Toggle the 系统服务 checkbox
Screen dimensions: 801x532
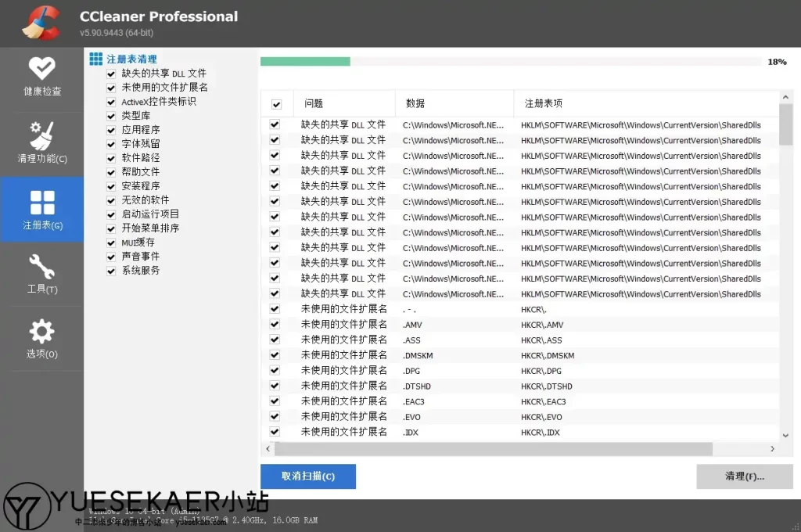click(x=111, y=271)
